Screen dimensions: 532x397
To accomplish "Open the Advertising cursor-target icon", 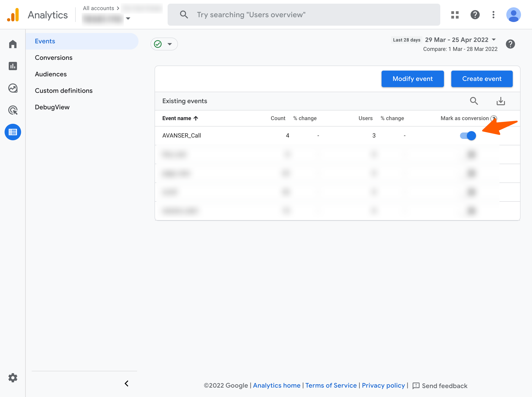I will tap(13, 110).
